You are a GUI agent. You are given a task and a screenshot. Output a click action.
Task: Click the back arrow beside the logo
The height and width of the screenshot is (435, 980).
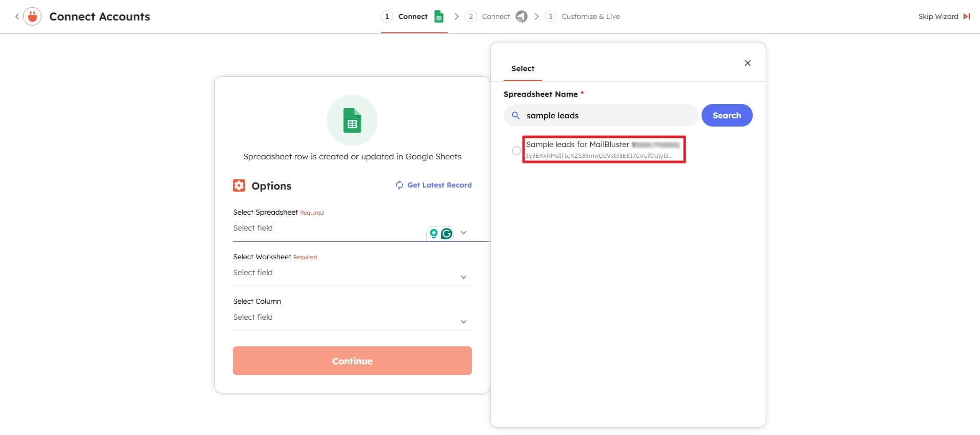click(17, 16)
